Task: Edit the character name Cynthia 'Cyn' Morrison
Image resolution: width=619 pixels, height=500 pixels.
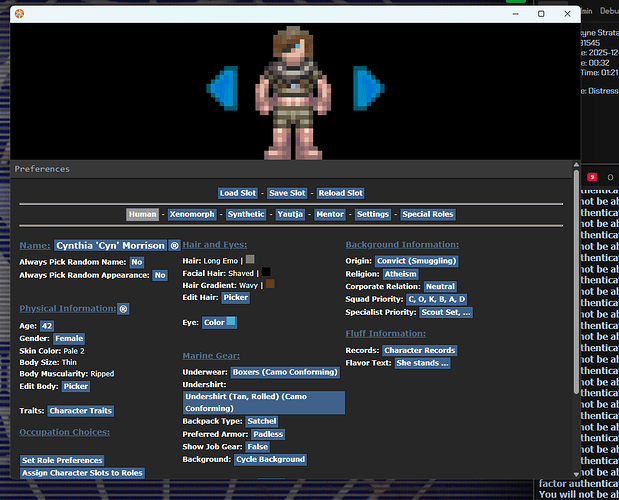Action: (x=110, y=245)
